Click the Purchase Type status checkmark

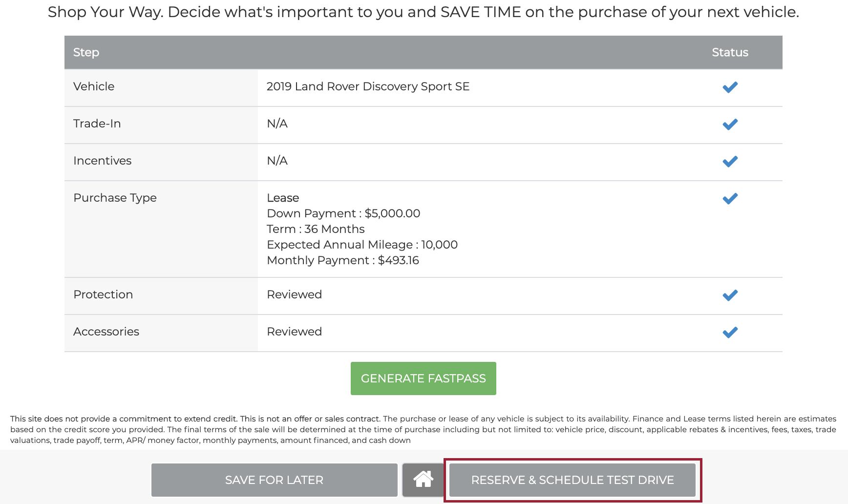click(730, 199)
